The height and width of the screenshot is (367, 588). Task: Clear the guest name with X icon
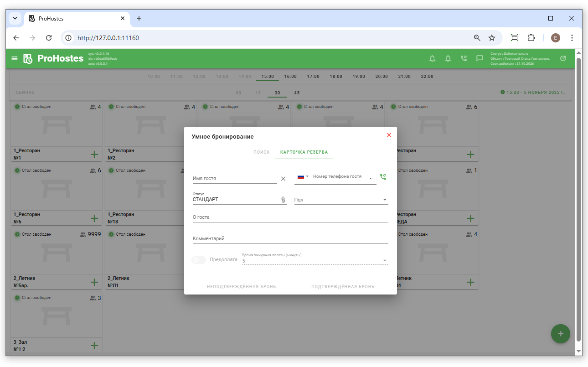[283, 179]
